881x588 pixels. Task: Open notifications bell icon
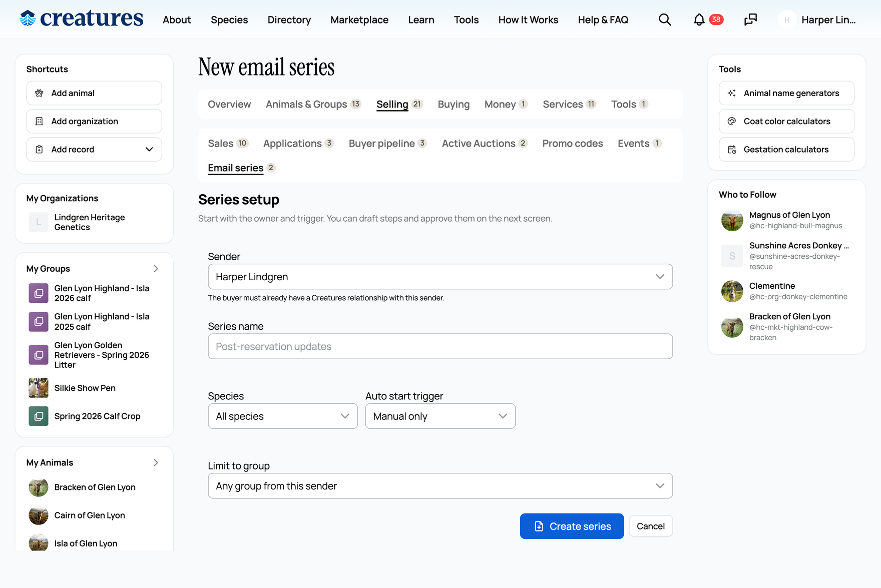click(x=699, y=20)
